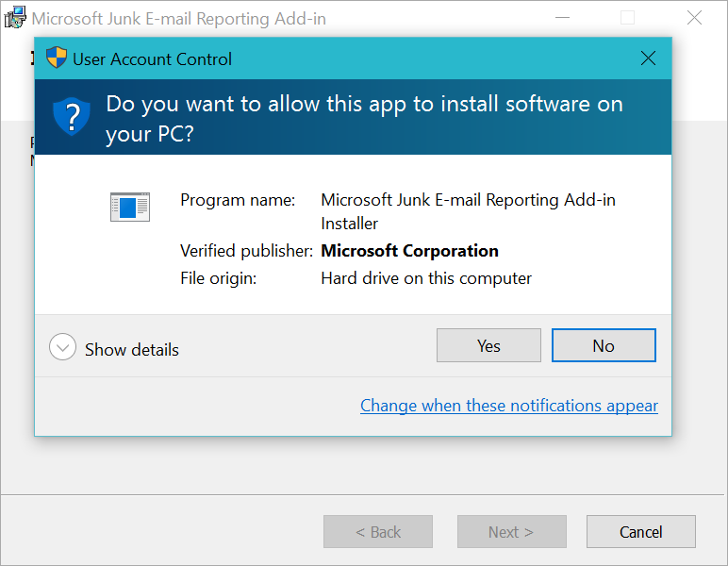Click the installer window's title bar icon
The height and width of the screenshot is (566, 728).
[x=14, y=18]
